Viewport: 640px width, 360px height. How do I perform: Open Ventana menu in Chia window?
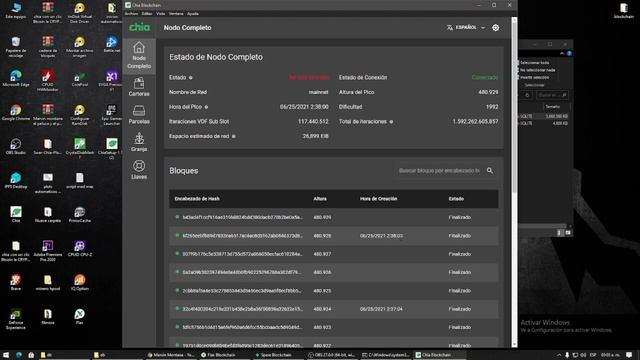point(176,14)
